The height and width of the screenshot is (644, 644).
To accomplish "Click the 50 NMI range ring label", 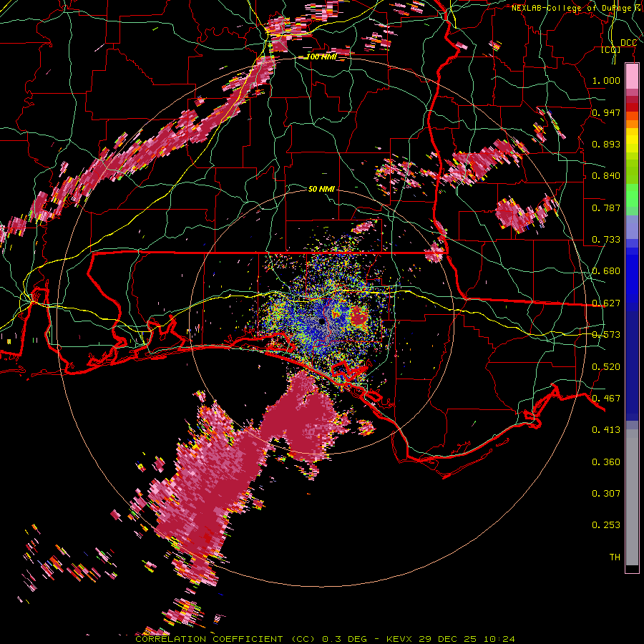I will (321, 189).
